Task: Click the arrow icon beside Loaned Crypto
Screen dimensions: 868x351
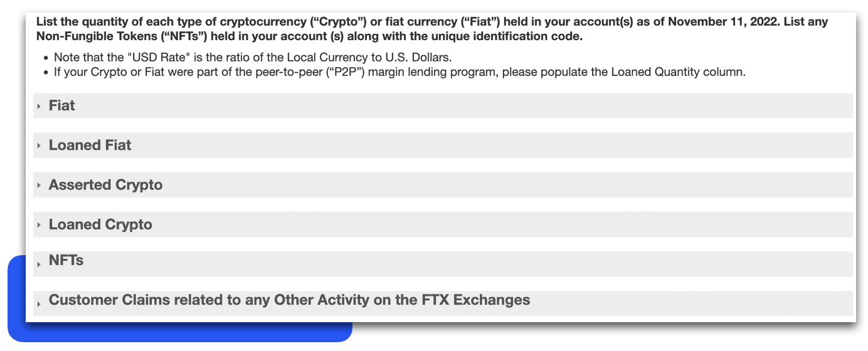Action: point(39,225)
